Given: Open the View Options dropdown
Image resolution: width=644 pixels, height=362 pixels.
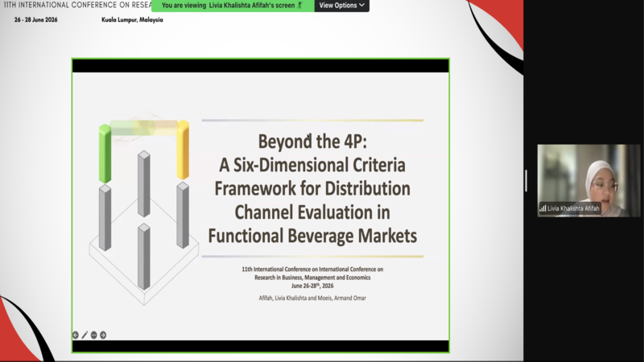Looking at the screenshot, I should click(341, 6).
